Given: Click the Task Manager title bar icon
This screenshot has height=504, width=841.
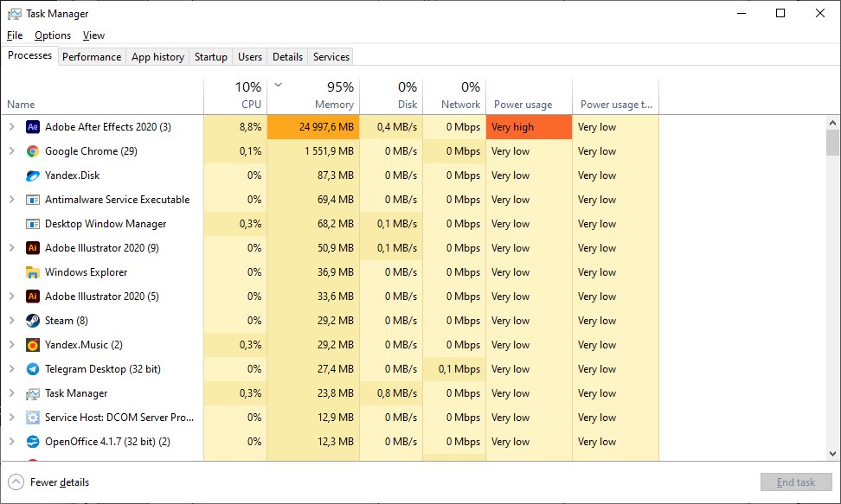Looking at the screenshot, I should tap(15, 14).
